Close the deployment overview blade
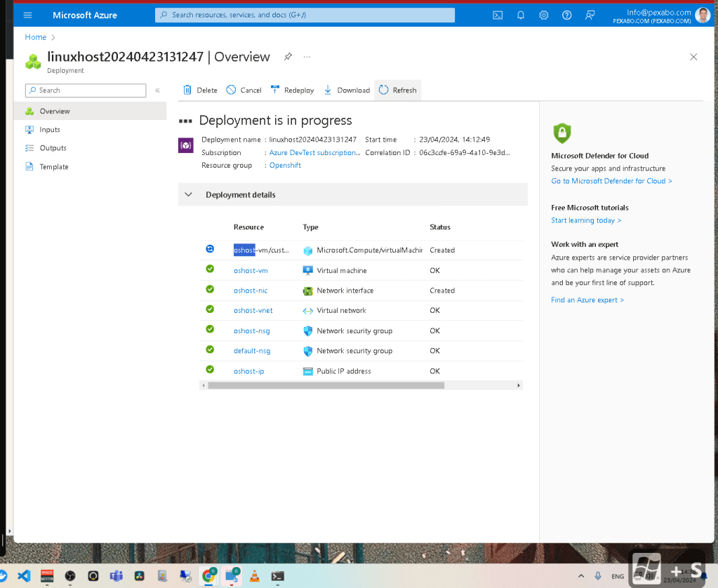The height and width of the screenshot is (588, 718). (693, 57)
